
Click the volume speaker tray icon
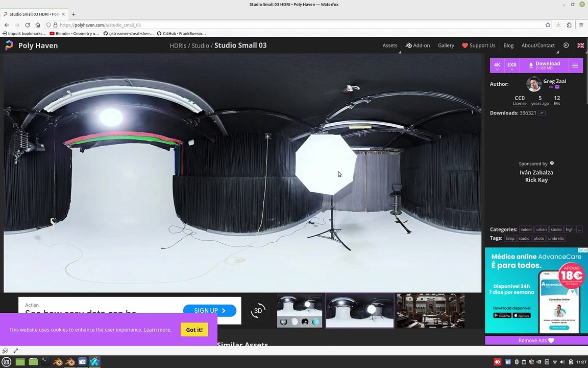pyautogui.click(x=562, y=362)
